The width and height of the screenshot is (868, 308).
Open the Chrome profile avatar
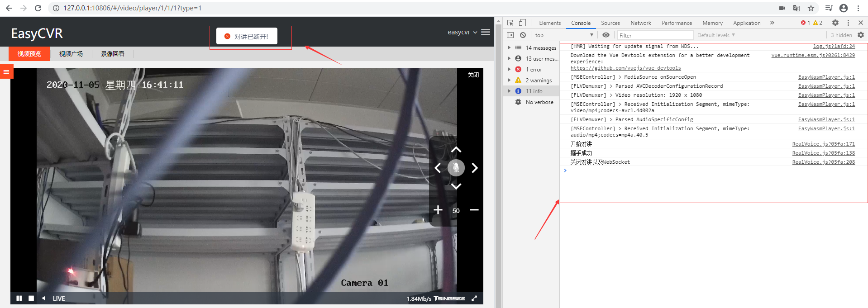pyautogui.click(x=844, y=8)
